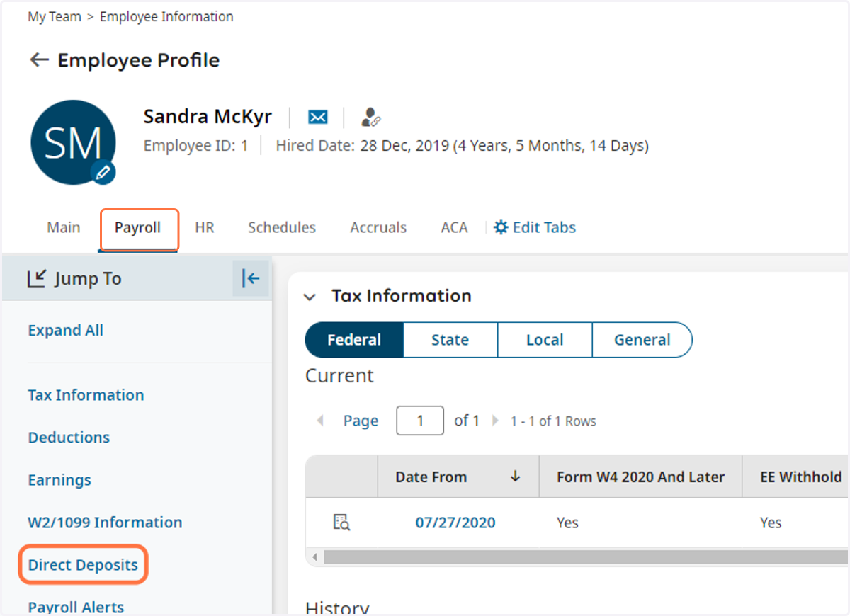
Task: Jump to Tax Information in the sidebar
Action: coord(86,395)
